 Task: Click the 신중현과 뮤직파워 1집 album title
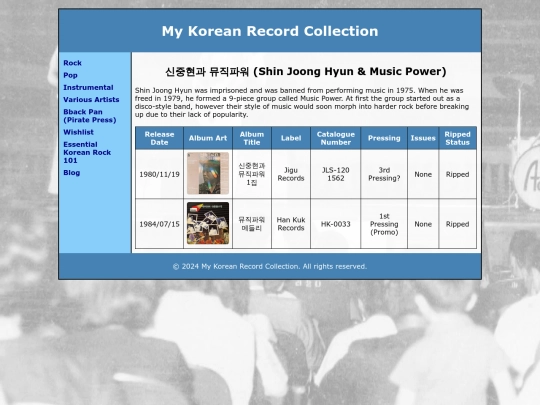[x=252, y=174]
